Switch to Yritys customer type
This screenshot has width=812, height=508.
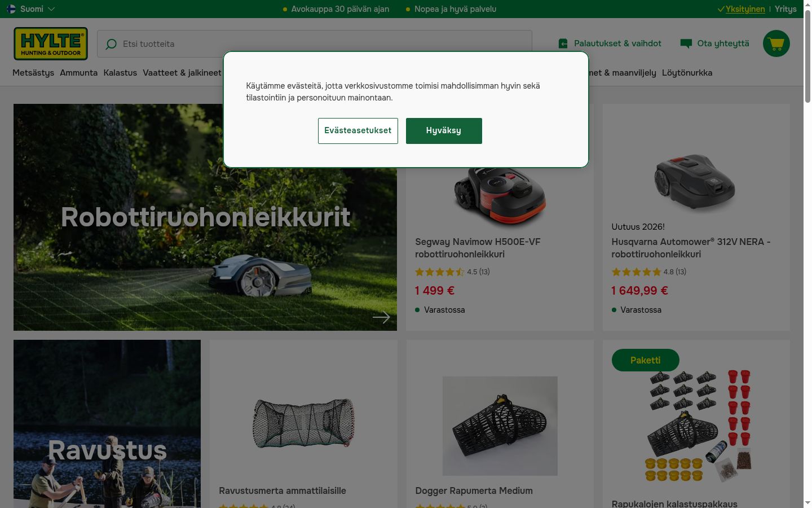click(785, 9)
